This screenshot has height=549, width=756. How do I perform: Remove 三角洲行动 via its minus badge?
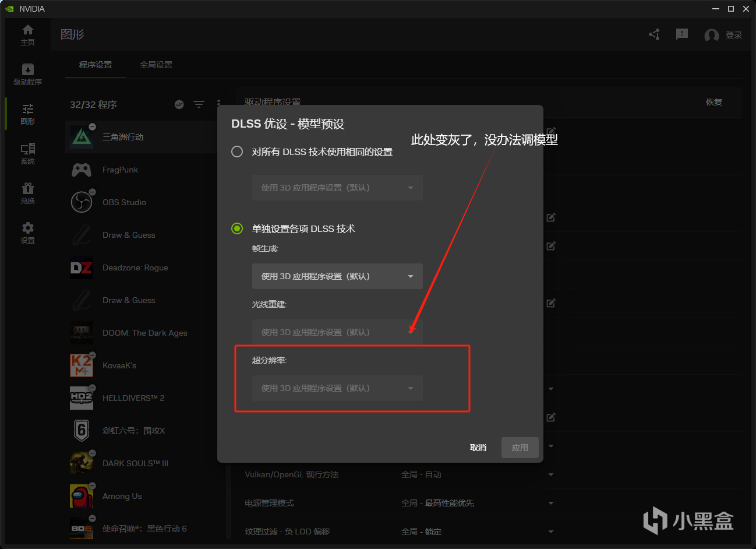(x=92, y=126)
